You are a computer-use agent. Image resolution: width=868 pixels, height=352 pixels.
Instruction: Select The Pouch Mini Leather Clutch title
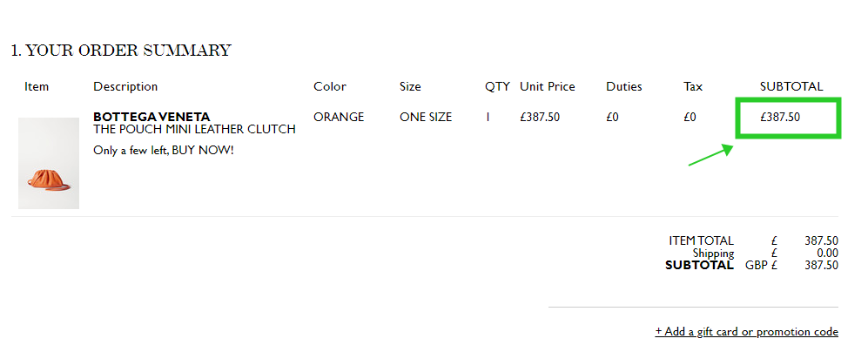[x=194, y=129]
